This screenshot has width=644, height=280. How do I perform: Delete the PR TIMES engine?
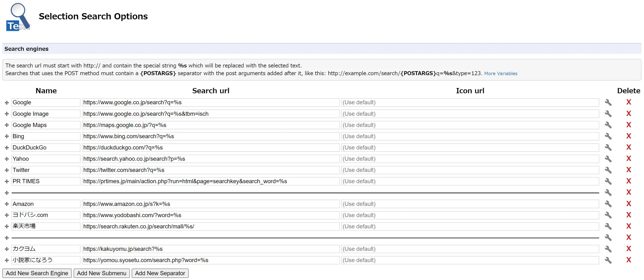click(x=629, y=181)
